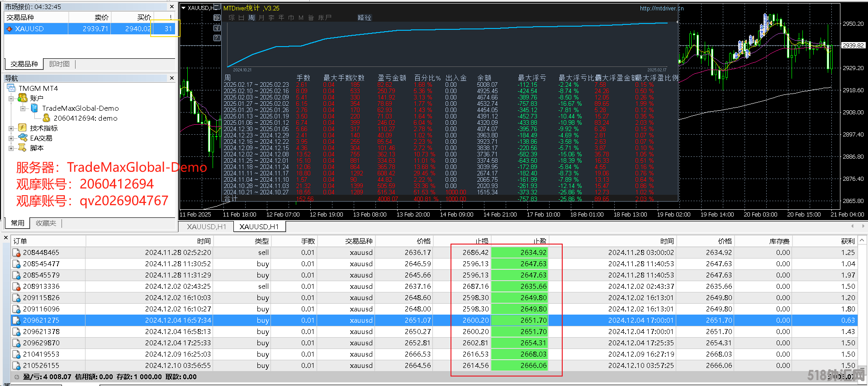This screenshot has width=868, height=386.
Task: Toggle the 月 monthly period in MTDriver stats
Action: pos(261,18)
